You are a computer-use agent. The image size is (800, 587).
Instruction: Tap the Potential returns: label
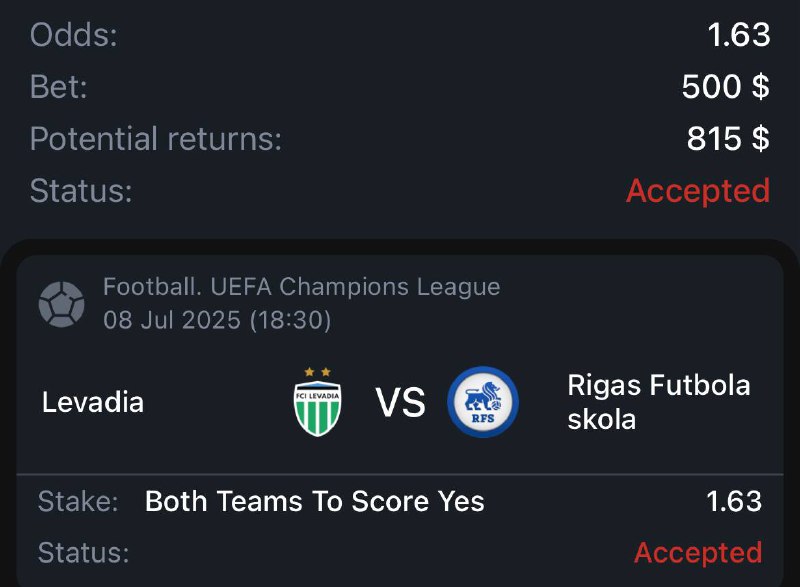(x=156, y=139)
